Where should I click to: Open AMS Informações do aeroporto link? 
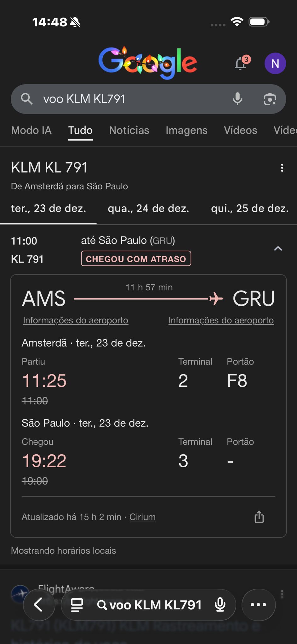(x=76, y=320)
